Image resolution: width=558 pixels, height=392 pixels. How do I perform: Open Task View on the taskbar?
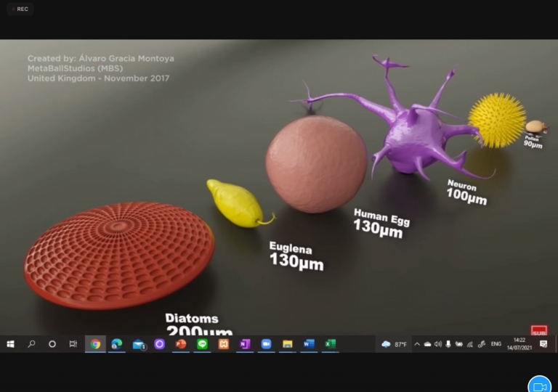point(73,344)
